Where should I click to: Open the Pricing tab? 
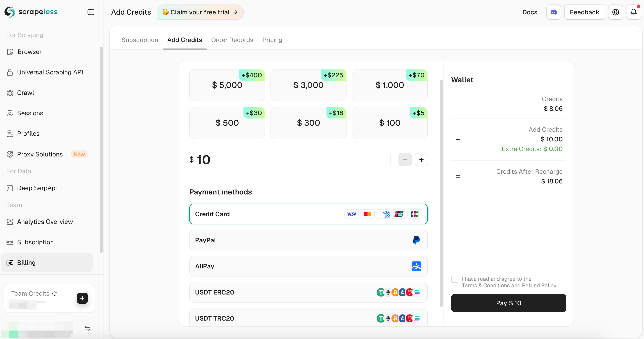tap(272, 40)
